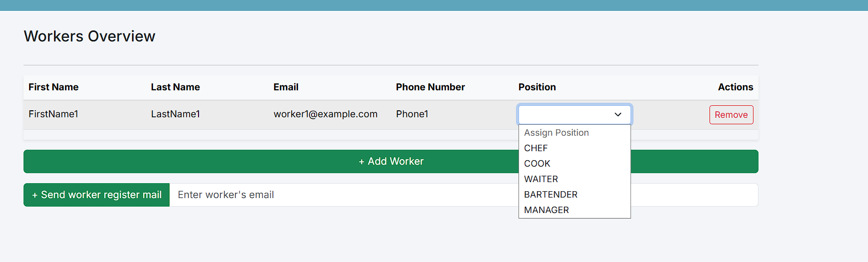Select the BARTENDER option
The image size is (868, 262).
550,195
